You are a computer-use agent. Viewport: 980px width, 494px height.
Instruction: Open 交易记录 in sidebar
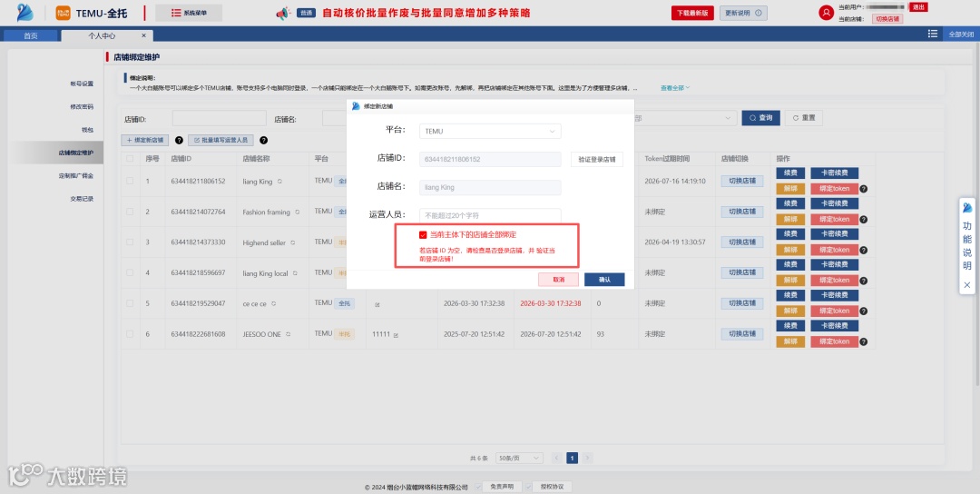[82, 199]
